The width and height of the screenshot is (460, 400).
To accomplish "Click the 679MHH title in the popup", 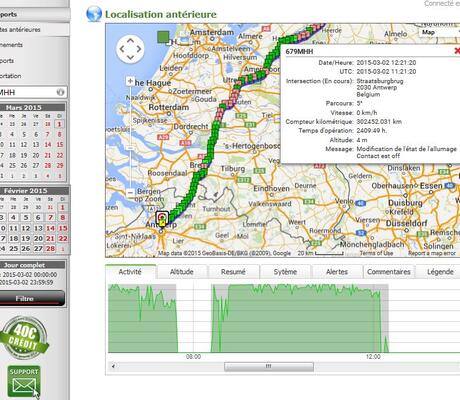I will (x=299, y=51).
